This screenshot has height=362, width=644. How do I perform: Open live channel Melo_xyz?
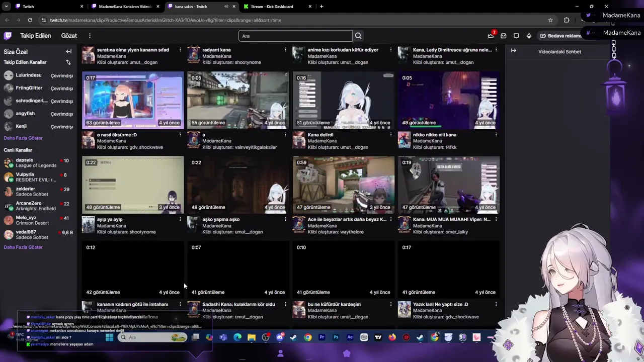click(x=38, y=220)
